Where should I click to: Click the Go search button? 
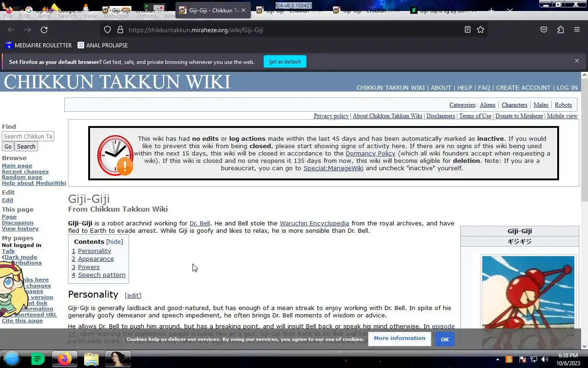(8, 146)
